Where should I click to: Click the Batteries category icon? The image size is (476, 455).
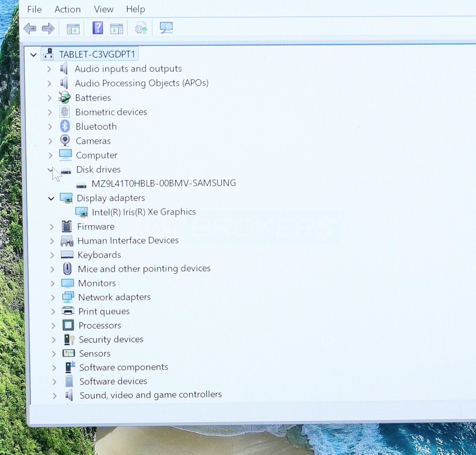[x=64, y=98]
